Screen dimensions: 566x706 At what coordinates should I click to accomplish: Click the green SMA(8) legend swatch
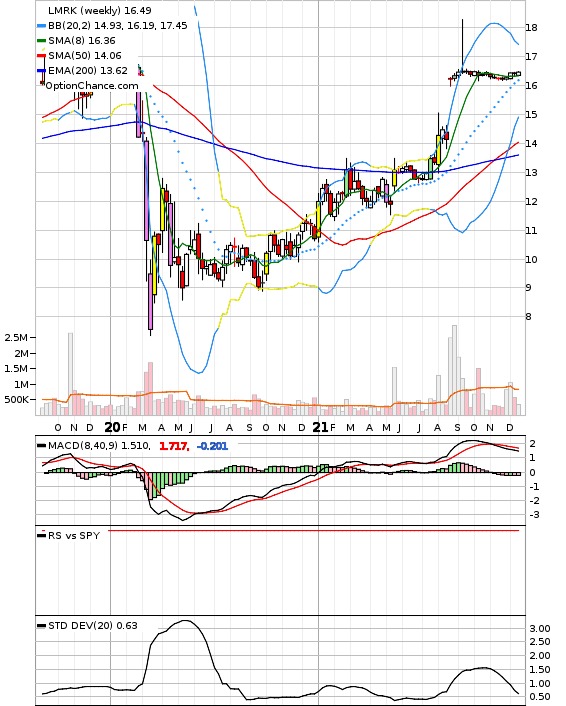[x=41, y=41]
